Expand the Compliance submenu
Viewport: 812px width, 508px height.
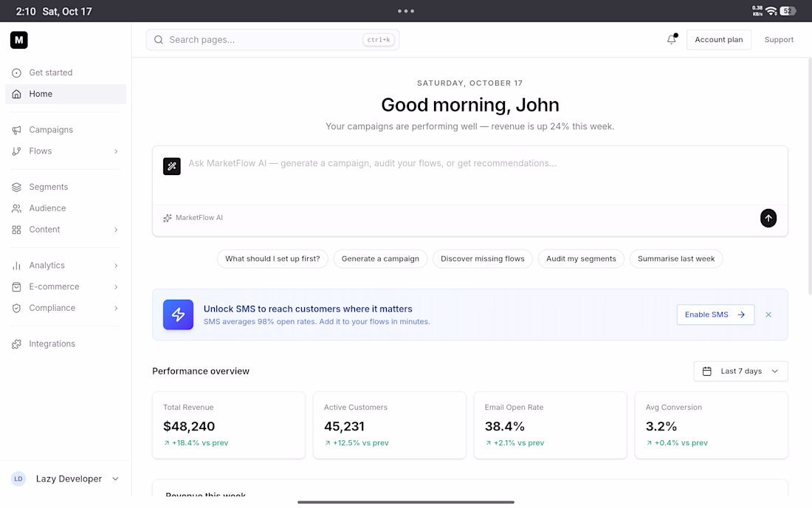click(116, 308)
